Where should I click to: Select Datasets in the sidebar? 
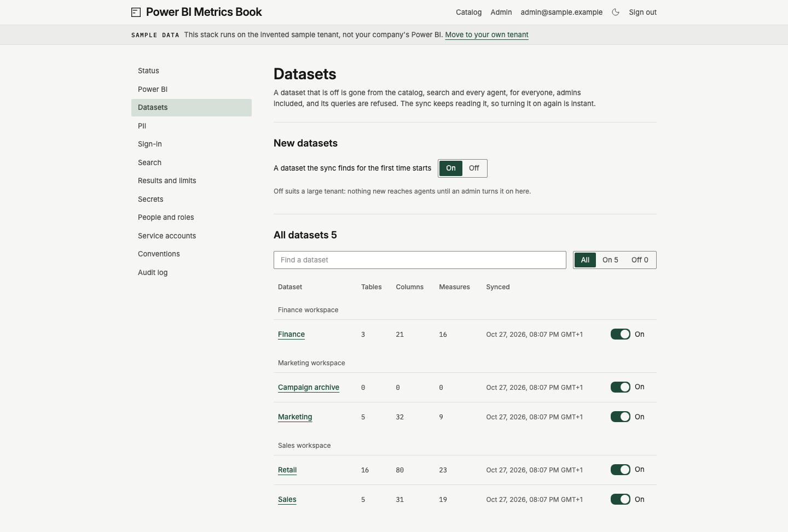[x=192, y=108]
